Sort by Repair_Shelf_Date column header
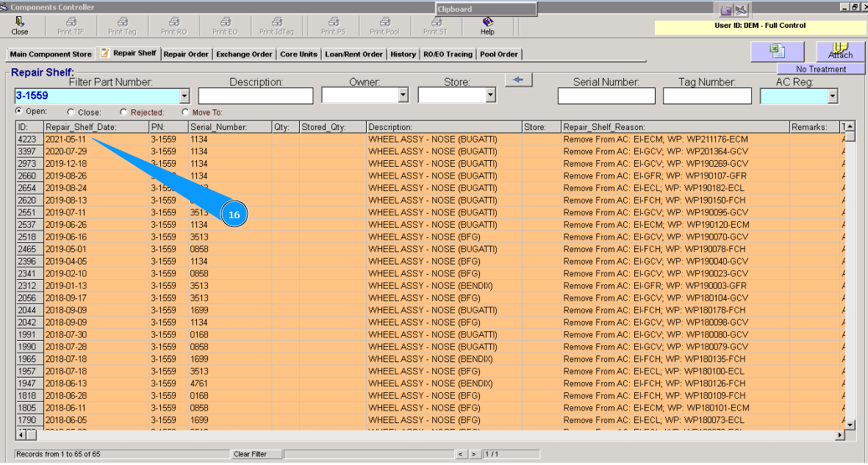 [96, 127]
